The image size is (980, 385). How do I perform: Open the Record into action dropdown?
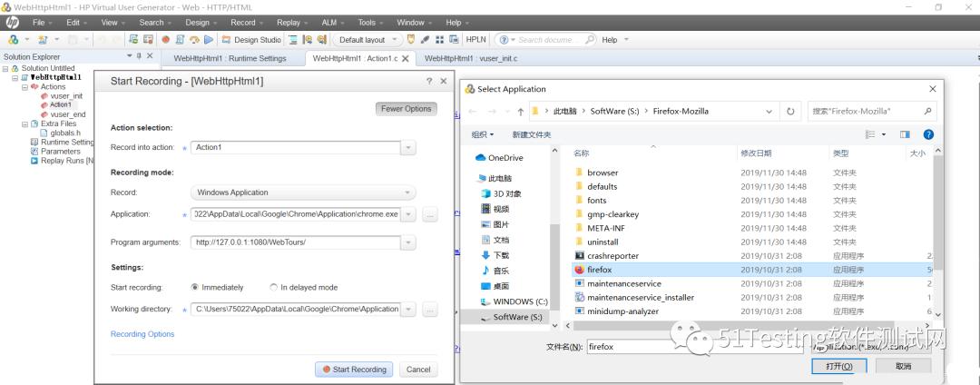tap(408, 147)
